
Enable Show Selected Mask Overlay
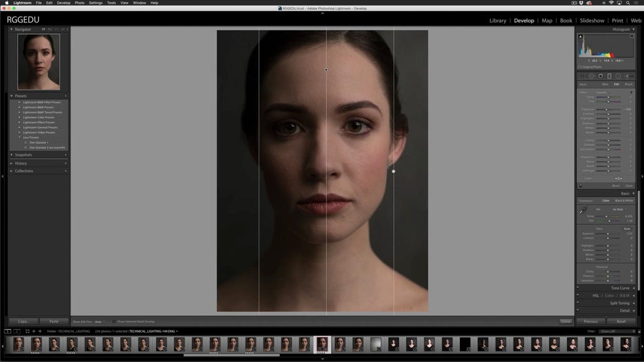[113, 322]
